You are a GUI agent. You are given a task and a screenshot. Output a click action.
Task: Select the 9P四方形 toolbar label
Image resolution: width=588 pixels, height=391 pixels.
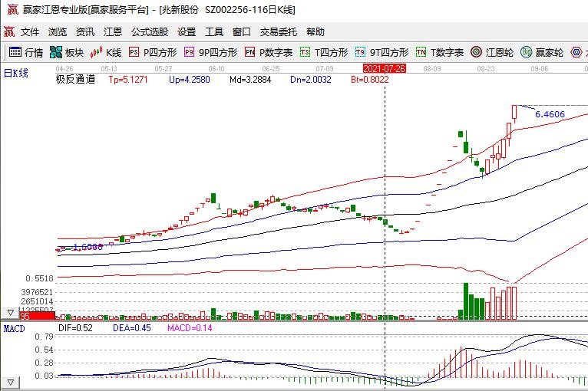218,53
